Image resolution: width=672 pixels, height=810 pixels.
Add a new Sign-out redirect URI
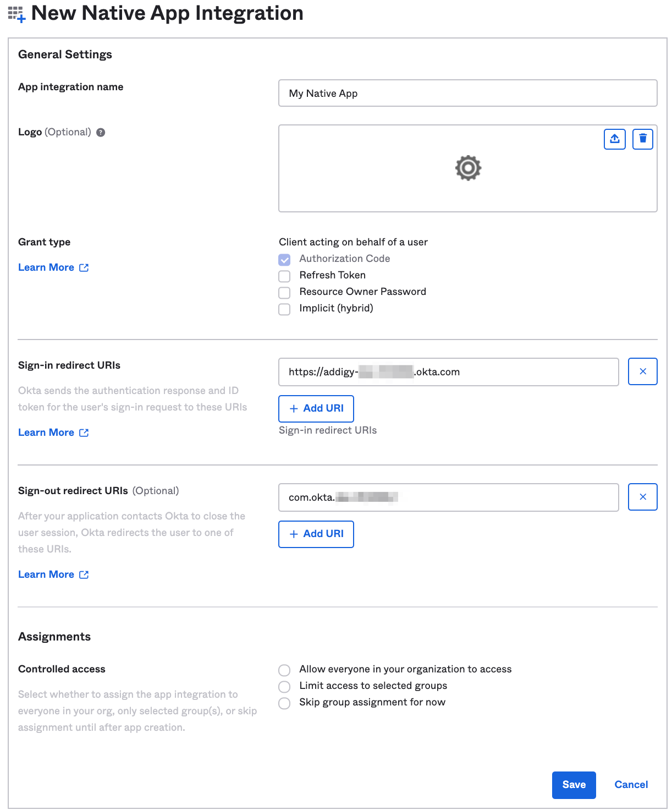pyautogui.click(x=316, y=534)
